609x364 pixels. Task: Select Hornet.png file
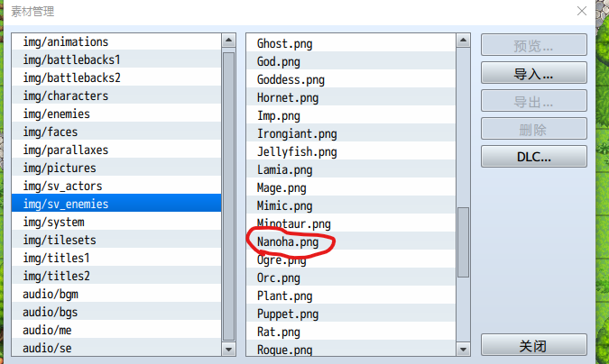click(351, 97)
